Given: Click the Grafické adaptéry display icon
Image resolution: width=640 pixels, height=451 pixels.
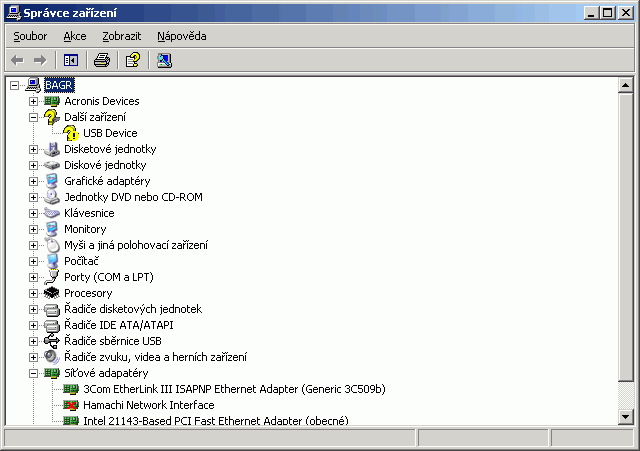Looking at the screenshot, I should (52, 181).
